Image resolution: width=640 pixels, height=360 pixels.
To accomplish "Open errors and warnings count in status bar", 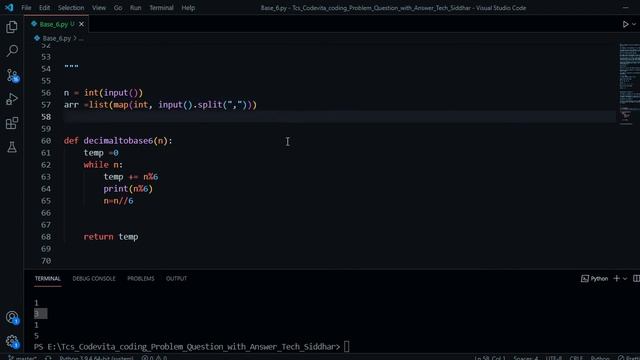I will [x=154, y=358].
